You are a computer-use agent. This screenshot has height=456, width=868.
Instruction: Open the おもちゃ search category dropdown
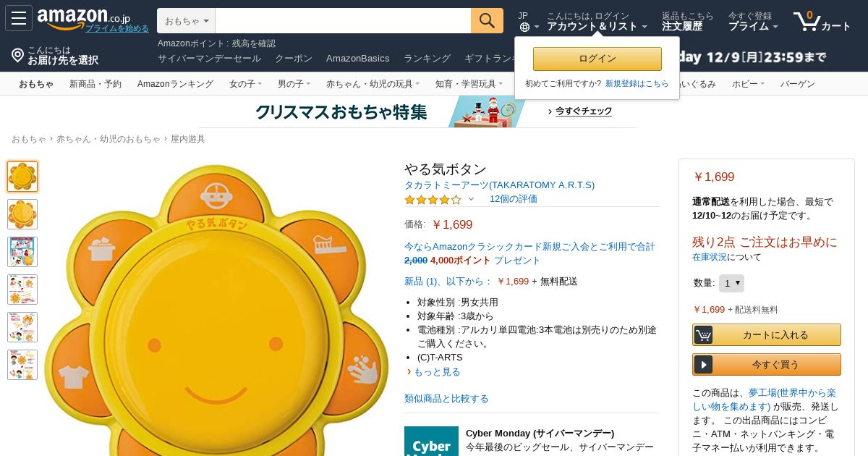pos(186,21)
